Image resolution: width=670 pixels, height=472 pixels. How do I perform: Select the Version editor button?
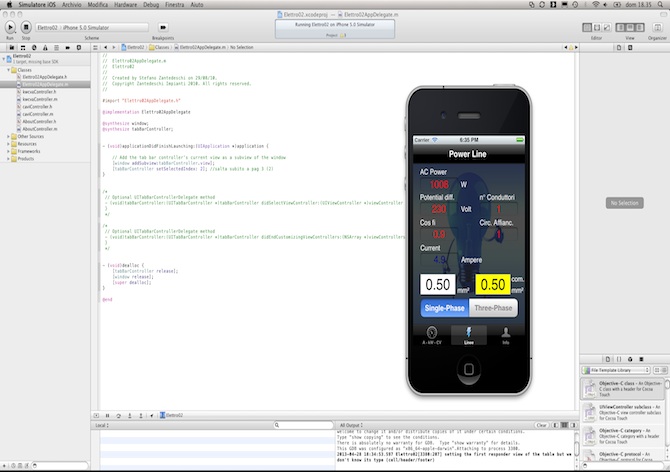point(607,27)
